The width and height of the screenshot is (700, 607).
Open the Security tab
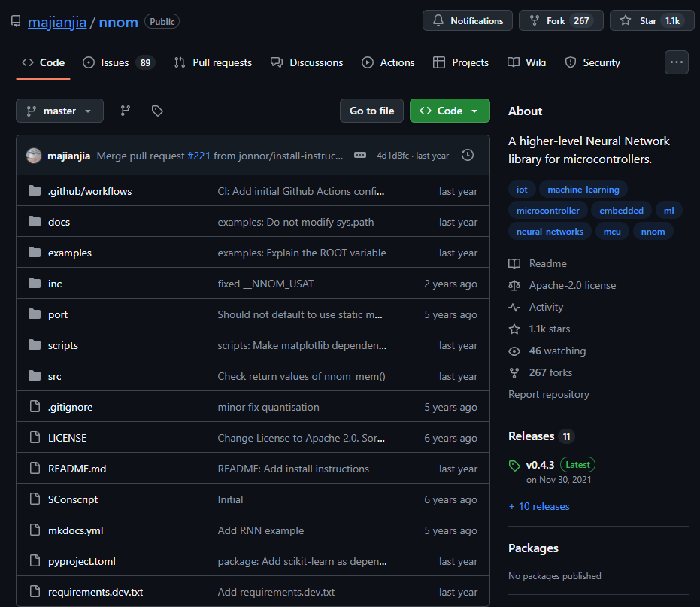(592, 62)
